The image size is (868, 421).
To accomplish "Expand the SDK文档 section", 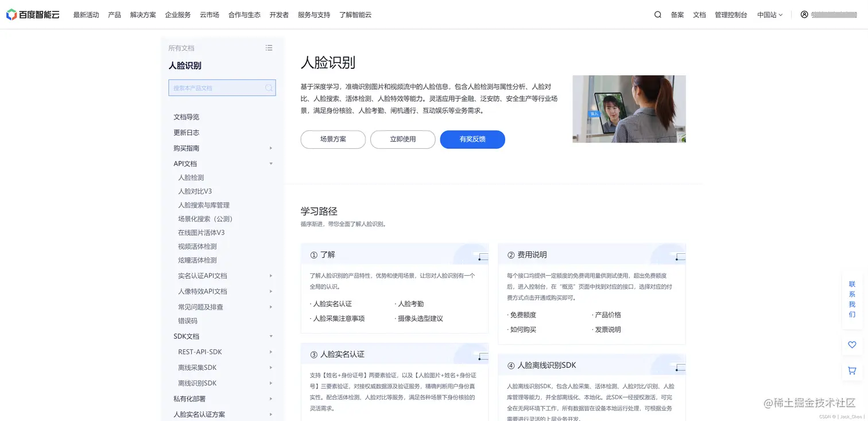I will click(271, 336).
